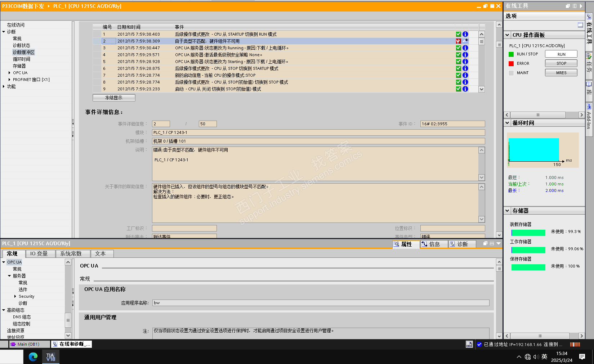This screenshot has height=364, width=594.
Task: Select 诊断缓冲区 in the diagnostics tree
Action: (24, 52)
